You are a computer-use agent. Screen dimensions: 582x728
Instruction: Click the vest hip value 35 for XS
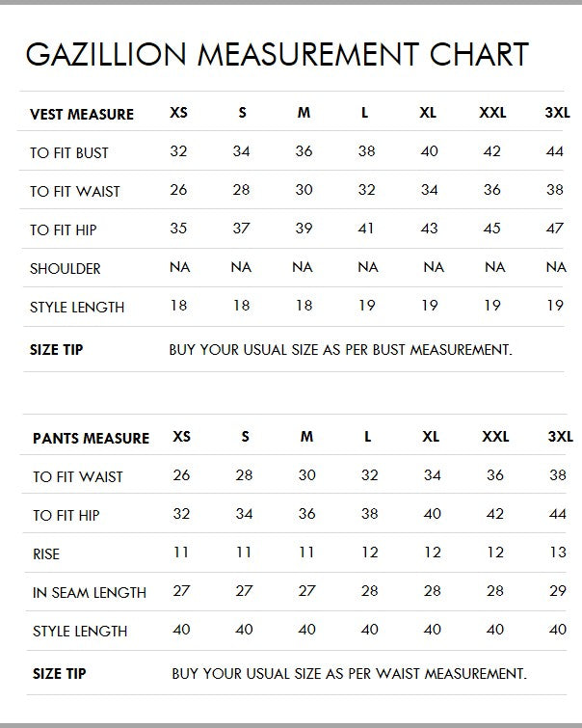point(179,229)
